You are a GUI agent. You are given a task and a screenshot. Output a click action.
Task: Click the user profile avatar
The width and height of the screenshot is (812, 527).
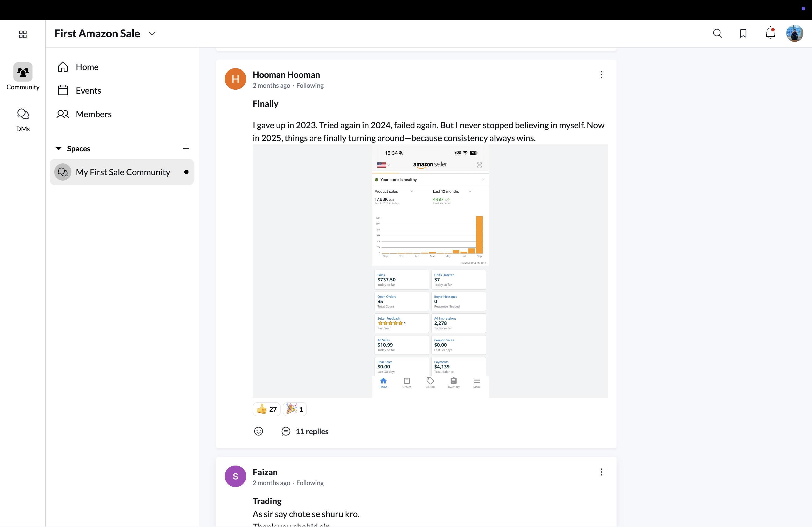(794, 33)
